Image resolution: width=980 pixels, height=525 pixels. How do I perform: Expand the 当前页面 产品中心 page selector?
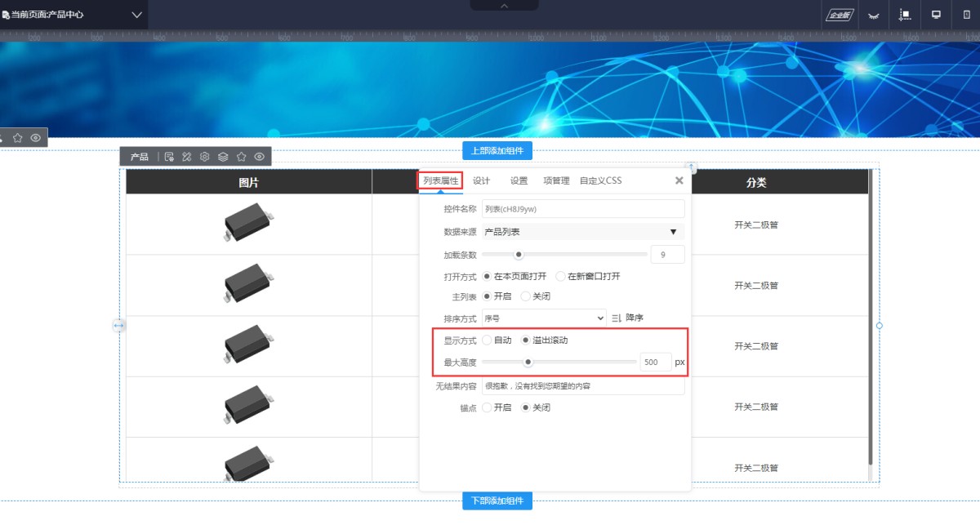coord(136,15)
